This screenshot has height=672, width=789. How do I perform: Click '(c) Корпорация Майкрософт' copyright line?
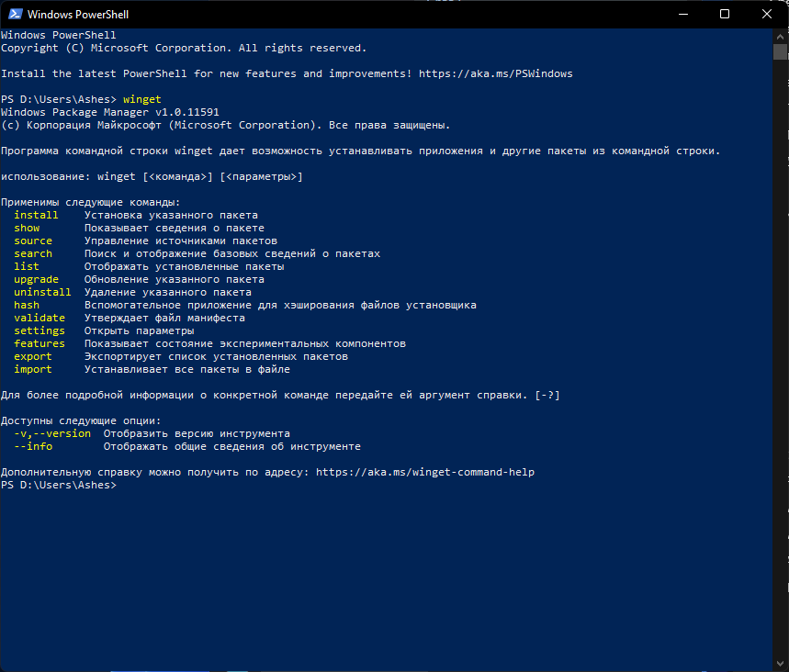tap(225, 125)
